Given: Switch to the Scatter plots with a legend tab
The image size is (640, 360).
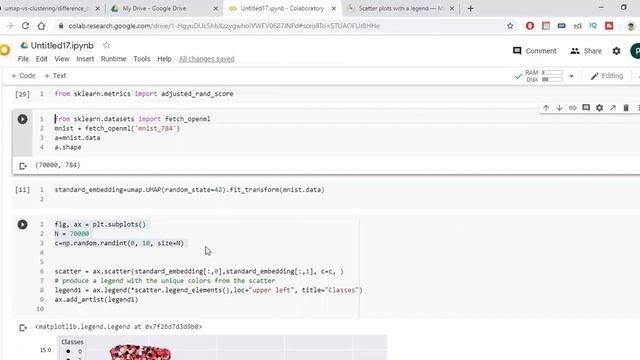Looking at the screenshot, I should [400, 8].
